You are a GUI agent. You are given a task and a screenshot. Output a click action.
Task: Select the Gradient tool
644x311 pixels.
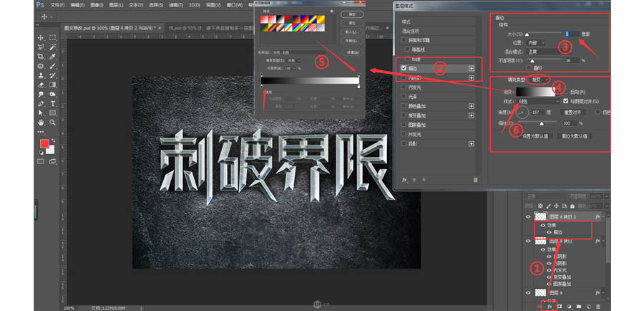[x=52, y=85]
